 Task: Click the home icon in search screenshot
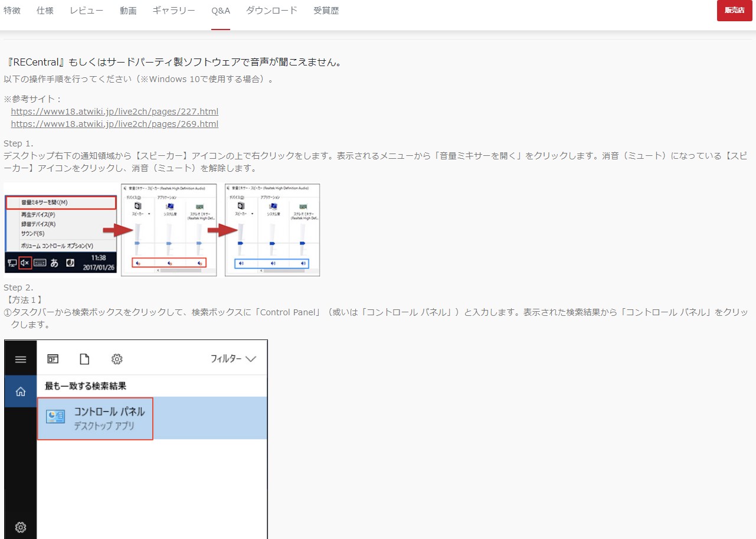point(21,391)
